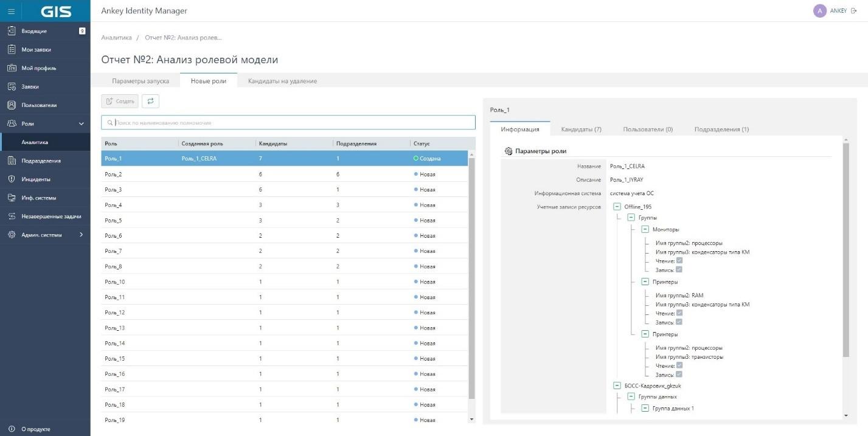This screenshot has height=436, width=868.
Task: Click the refresh icon button
Action: point(150,102)
